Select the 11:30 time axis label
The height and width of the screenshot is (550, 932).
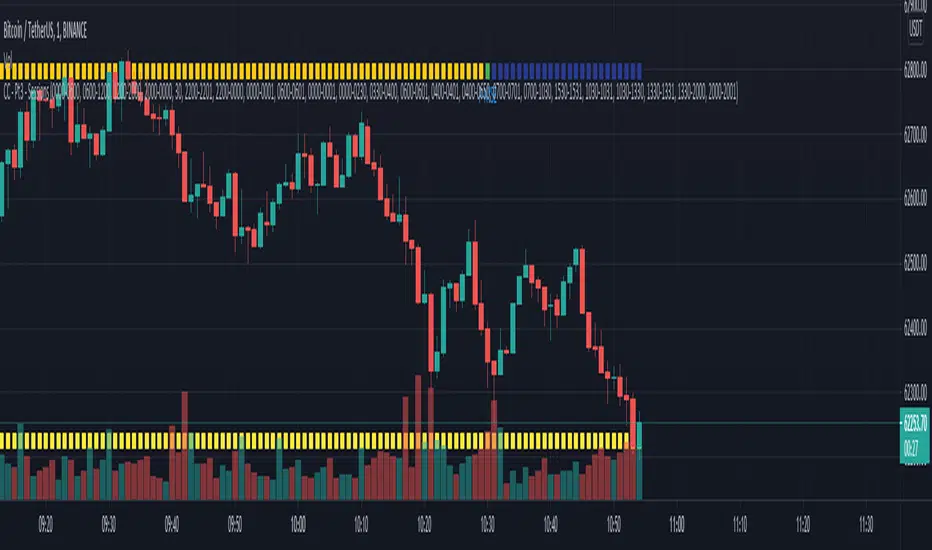point(866,522)
